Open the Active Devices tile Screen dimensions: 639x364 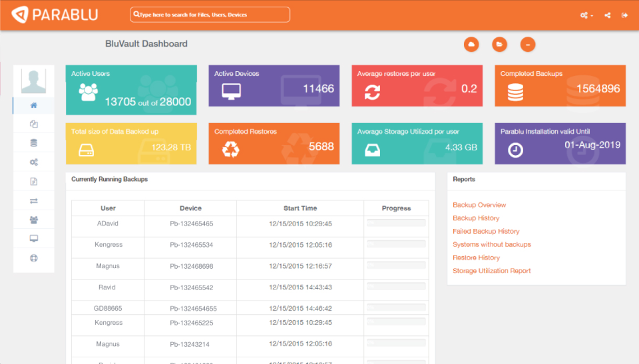274,86
